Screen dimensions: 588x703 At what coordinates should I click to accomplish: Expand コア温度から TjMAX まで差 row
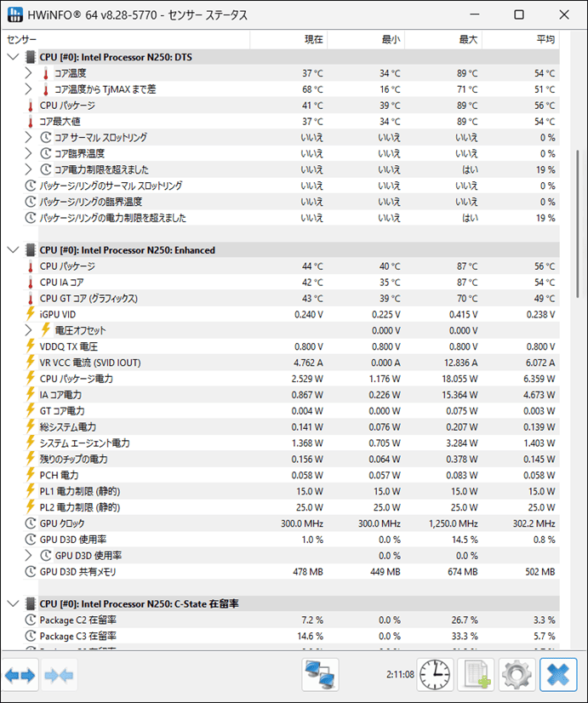(x=28, y=89)
